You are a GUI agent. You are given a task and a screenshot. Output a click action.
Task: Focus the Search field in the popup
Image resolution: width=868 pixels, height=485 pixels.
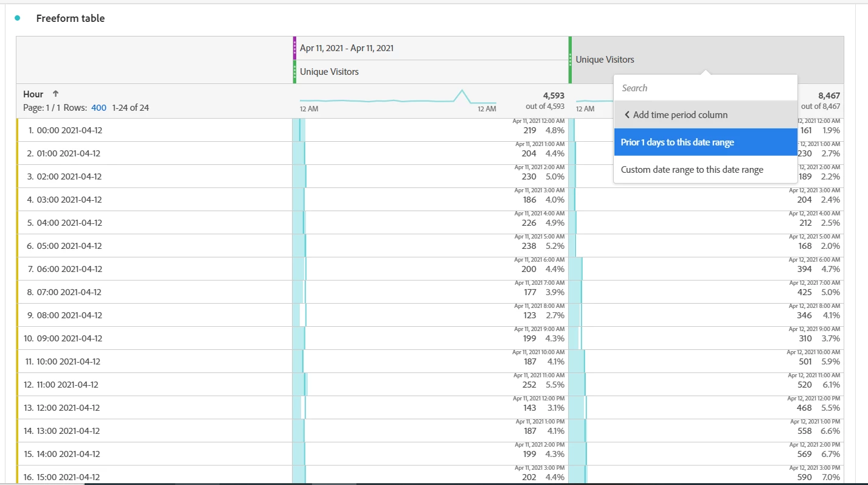(x=705, y=88)
